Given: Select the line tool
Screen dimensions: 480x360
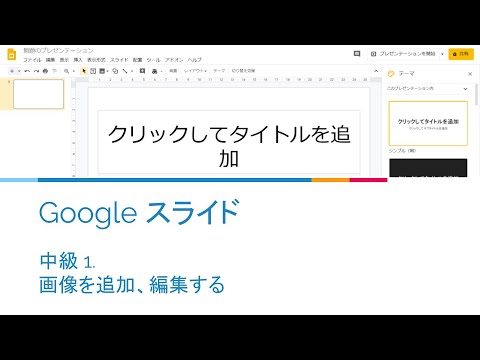Looking at the screenshot, I should coord(125,71).
